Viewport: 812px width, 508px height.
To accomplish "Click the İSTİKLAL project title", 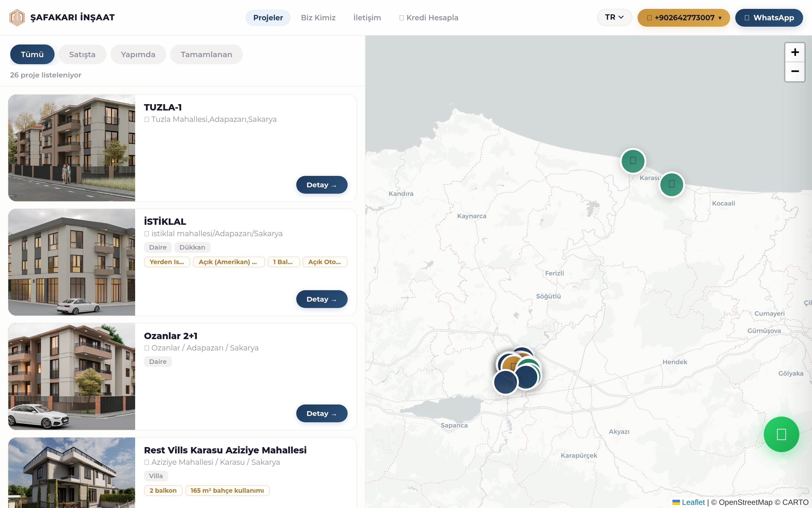I will point(165,221).
